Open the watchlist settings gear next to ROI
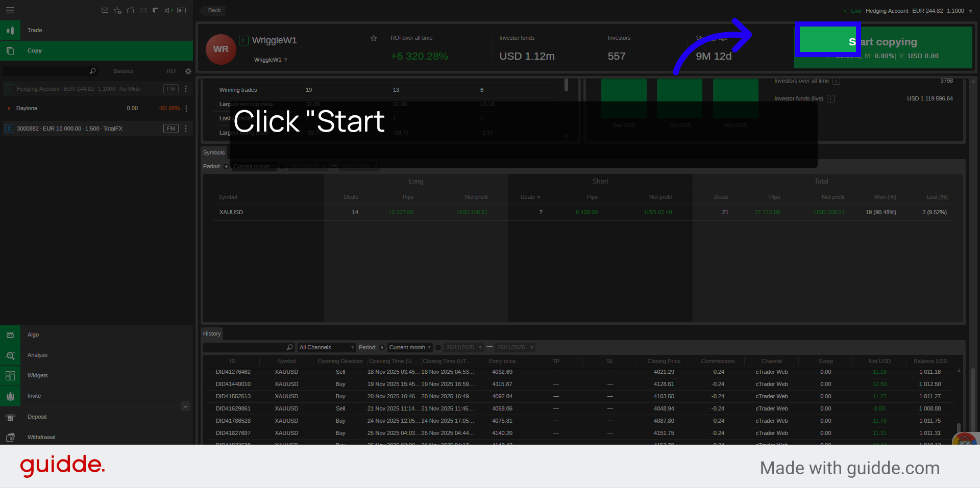The image size is (980, 488). point(188,71)
